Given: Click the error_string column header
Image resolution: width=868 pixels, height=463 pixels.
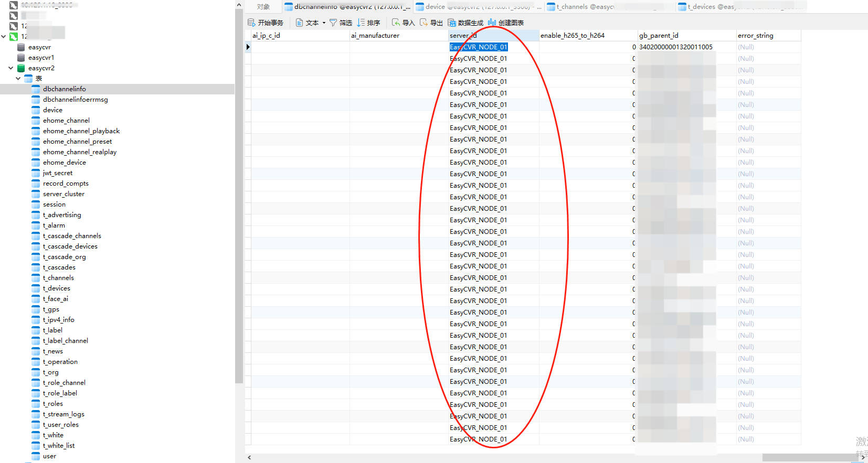Looking at the screenshot, I should (x=768, y=36).
